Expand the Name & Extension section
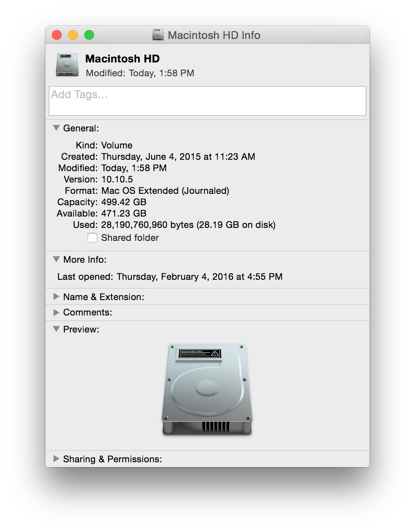Viewport: 415px width, 532px height. click(56, 296)
